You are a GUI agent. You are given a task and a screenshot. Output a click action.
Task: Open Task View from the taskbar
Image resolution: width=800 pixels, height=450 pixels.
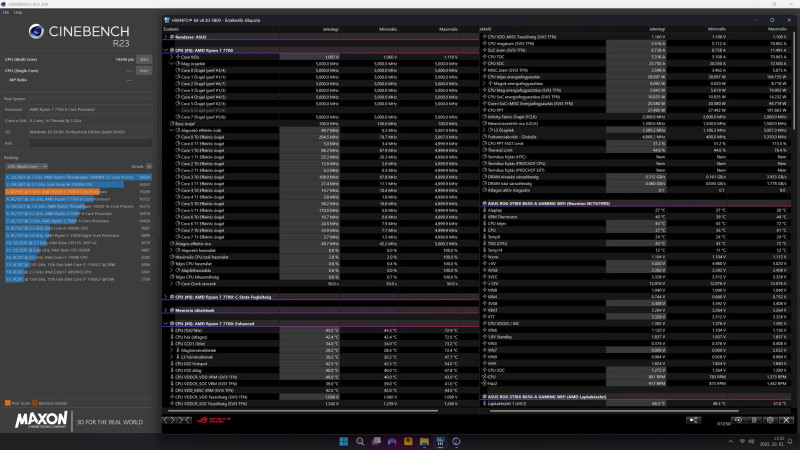click(376, 441)
